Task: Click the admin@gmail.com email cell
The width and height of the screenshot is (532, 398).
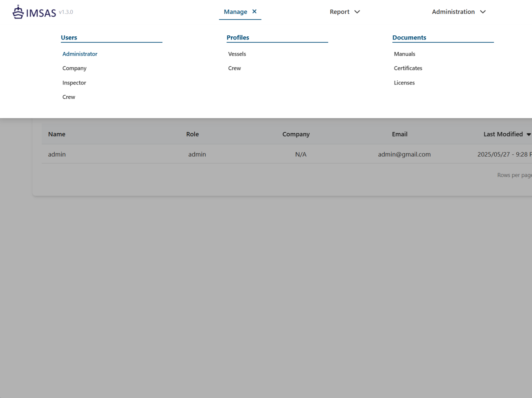Action: coord(404,154)
